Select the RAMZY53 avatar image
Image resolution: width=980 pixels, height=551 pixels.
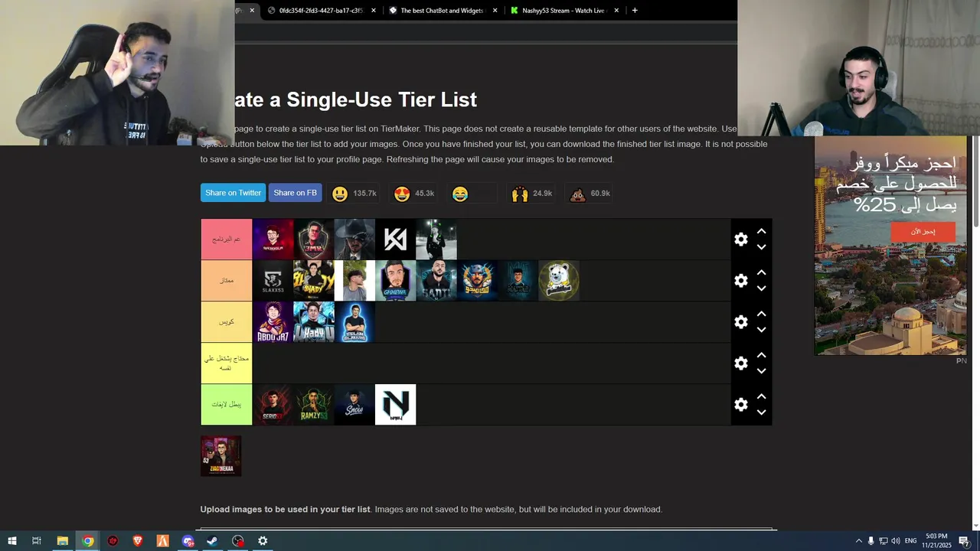(x=314, y=405)
